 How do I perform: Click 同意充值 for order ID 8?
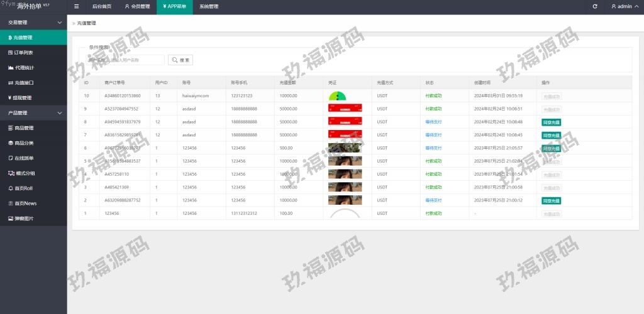coord(551,122)
